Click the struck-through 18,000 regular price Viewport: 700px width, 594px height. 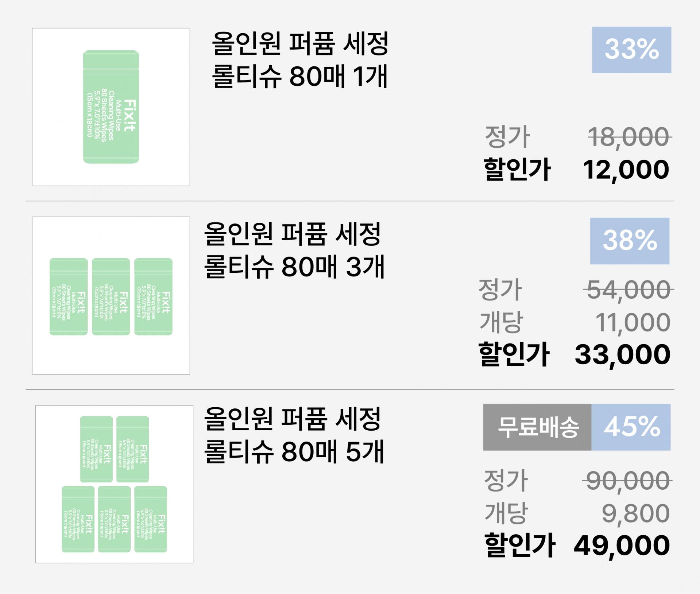coord(630,137)
